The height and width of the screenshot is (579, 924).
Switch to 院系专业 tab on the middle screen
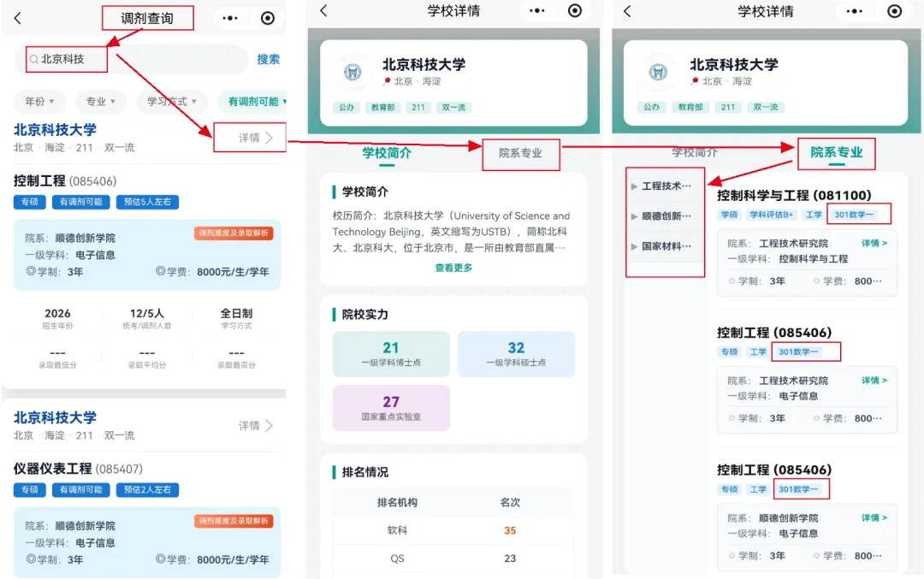(520, 153)
